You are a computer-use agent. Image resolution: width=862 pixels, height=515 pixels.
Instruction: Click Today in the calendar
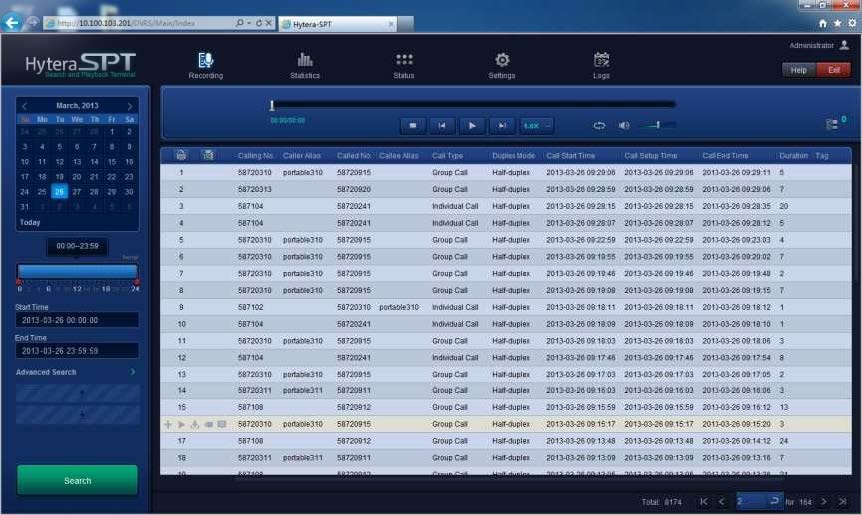pyautogui.click(x=30, y=222)
